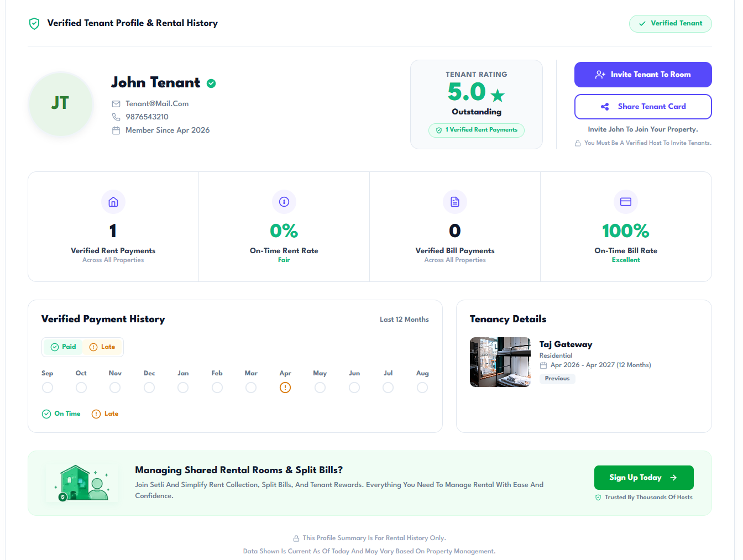This screenshot has height=560, width=743.
Task: Click the Apr late payment marker
Action: [285, 388]
